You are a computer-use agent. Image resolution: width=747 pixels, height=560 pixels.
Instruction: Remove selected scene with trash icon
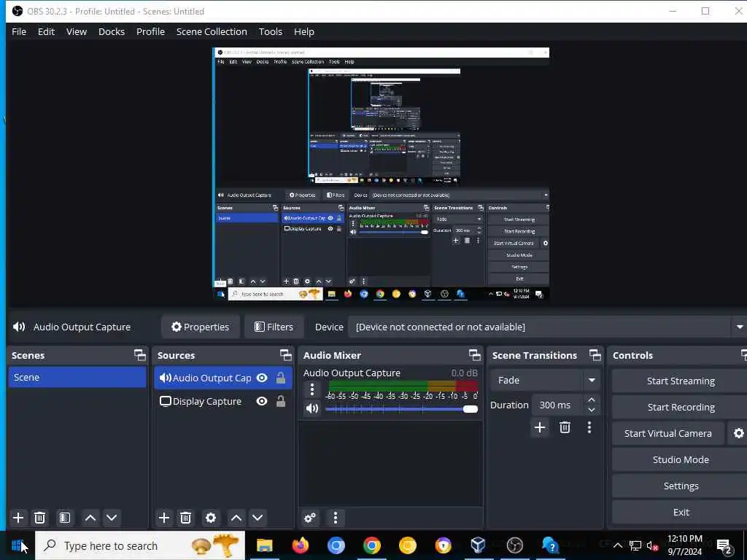(x=40, y=518)
